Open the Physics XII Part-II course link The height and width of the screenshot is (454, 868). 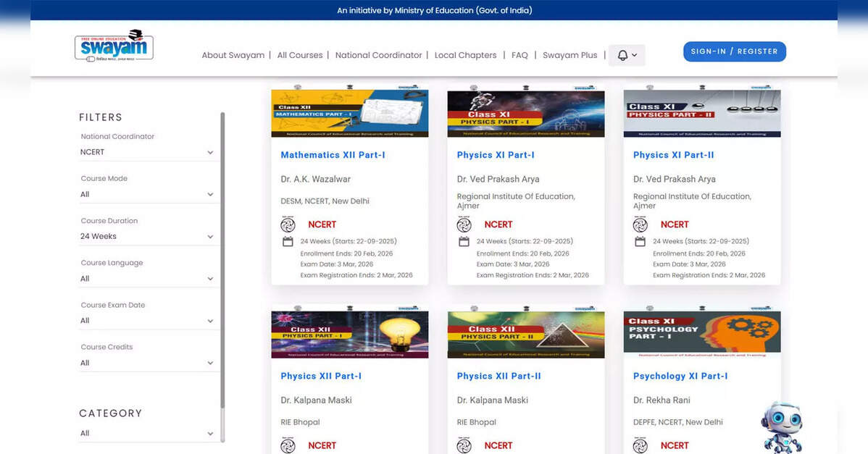tap(498, 376)
